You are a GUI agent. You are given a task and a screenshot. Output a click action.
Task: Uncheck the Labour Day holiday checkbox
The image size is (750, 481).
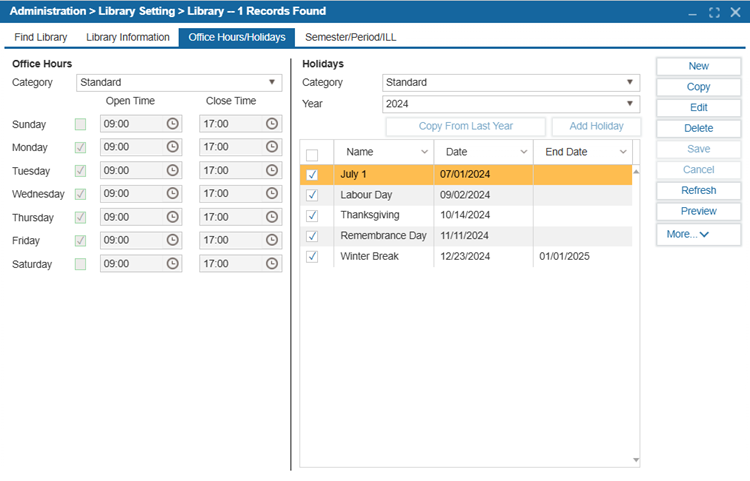pos(312,195)
